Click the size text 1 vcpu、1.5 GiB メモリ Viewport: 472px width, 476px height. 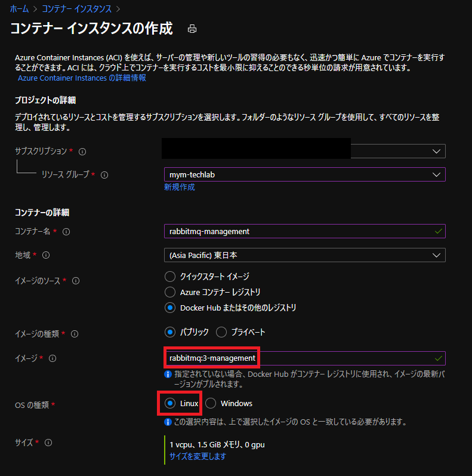click(217, 445)
